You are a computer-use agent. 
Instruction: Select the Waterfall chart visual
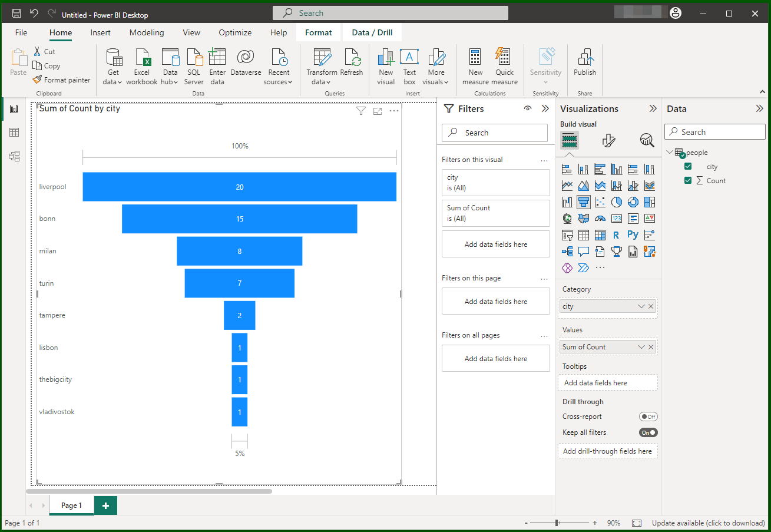567,202
